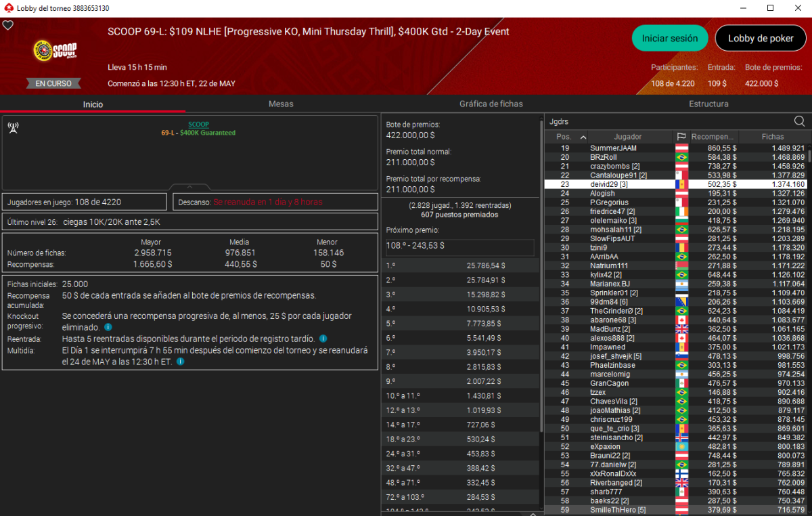The width and height of the screenshot is (812, 516).
Task: Click the broadcast antenna icon in banner panel
Action: [13, 127]
